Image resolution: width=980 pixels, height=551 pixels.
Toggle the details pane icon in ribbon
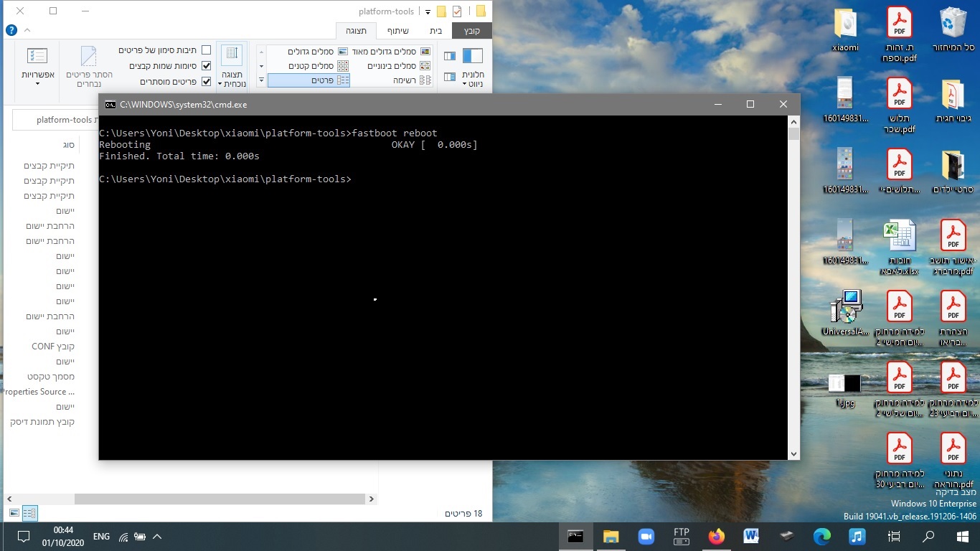pyautogui.click(x=450, y=77)
